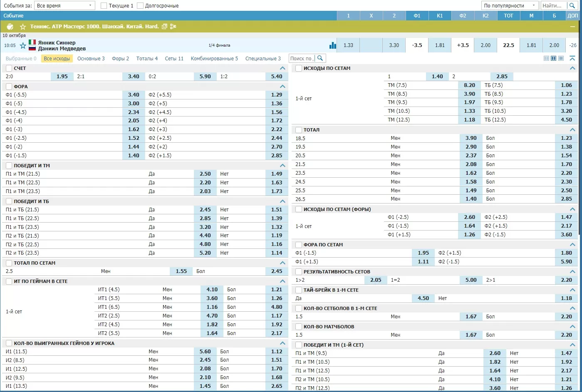The width and height of the screenshot is (582, 392).
Task: Open the Все время period dropdown
Action: (64, 6)
